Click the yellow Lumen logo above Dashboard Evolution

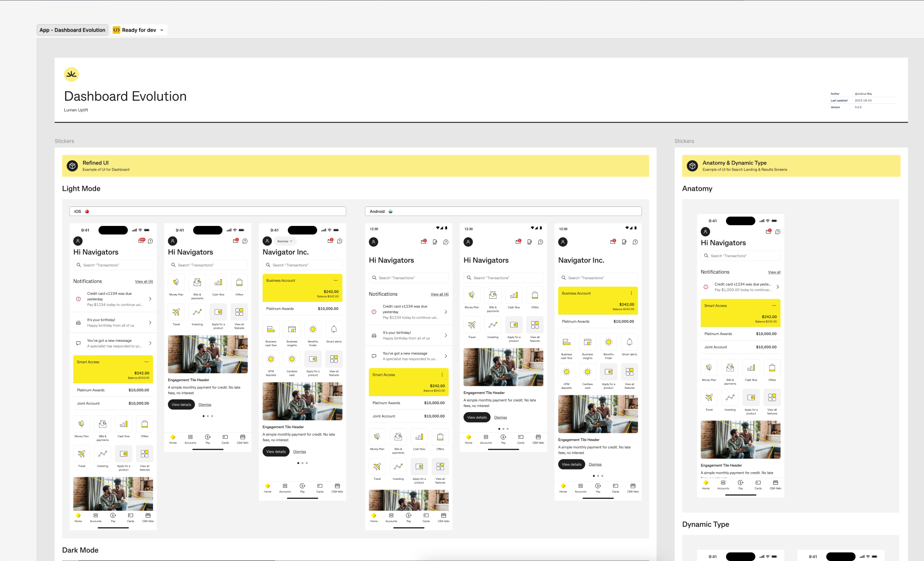[71, 74]
